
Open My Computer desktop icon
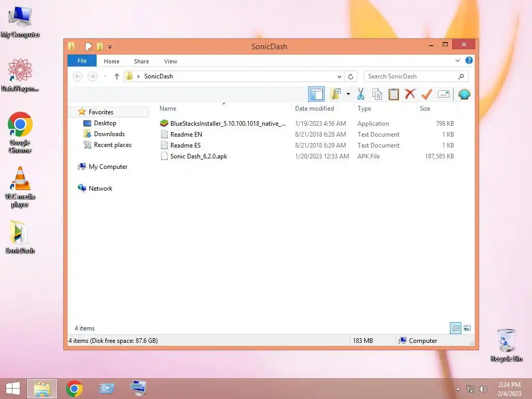coord(20,21)
